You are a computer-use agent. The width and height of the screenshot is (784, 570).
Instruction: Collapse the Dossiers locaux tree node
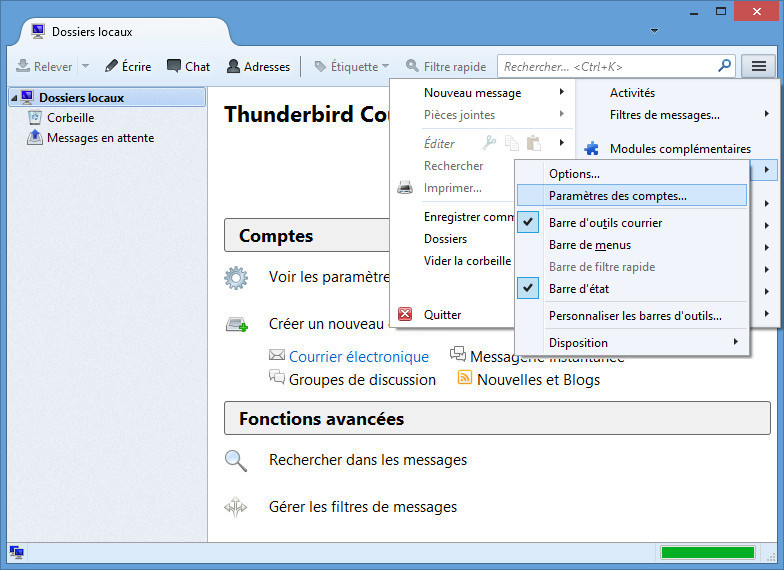pyautogui.click(x=14, y=98)
